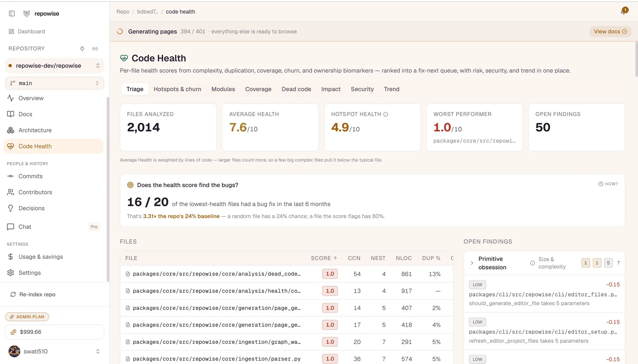Image resolution: width=638 pixels, height=364 pixels.
Task: Click the repowise fox logo
Action: pos(27,13)
